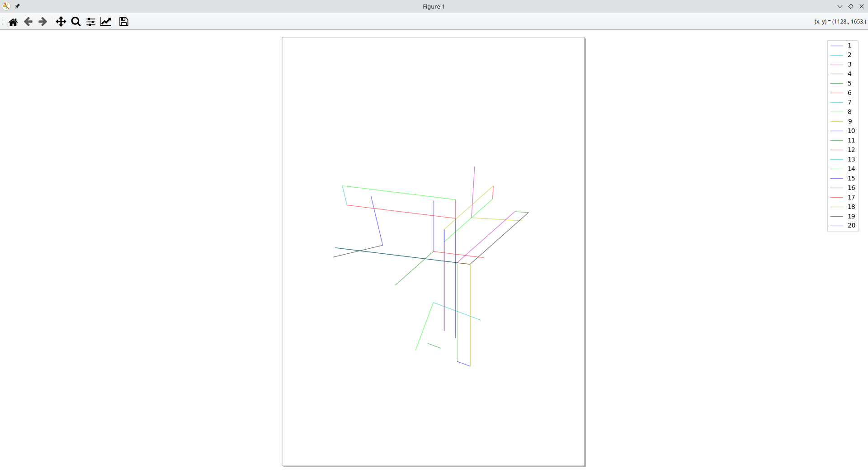The image size is (868, 474).
Task: Go forward to the next view
Action: point(43,22)
